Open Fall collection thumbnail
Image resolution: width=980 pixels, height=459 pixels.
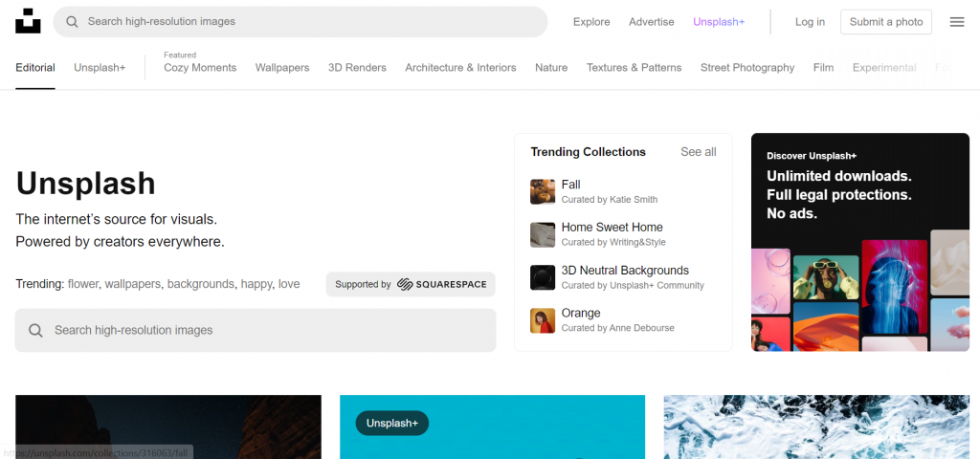coord(543,191)
